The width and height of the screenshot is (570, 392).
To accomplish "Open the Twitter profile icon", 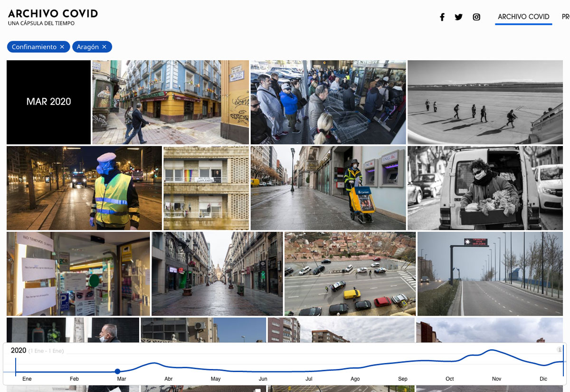I will pyautogui.click(x=459, y=17).
